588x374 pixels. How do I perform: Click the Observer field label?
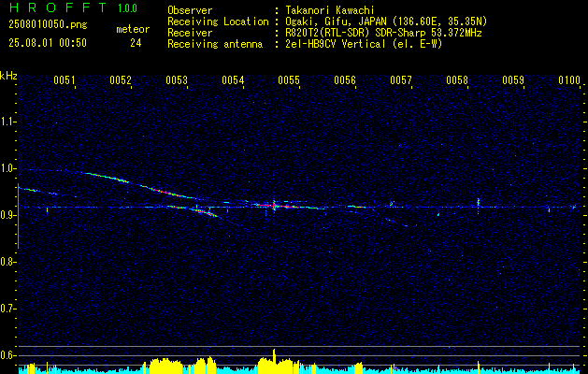click(x=190, y=10)
